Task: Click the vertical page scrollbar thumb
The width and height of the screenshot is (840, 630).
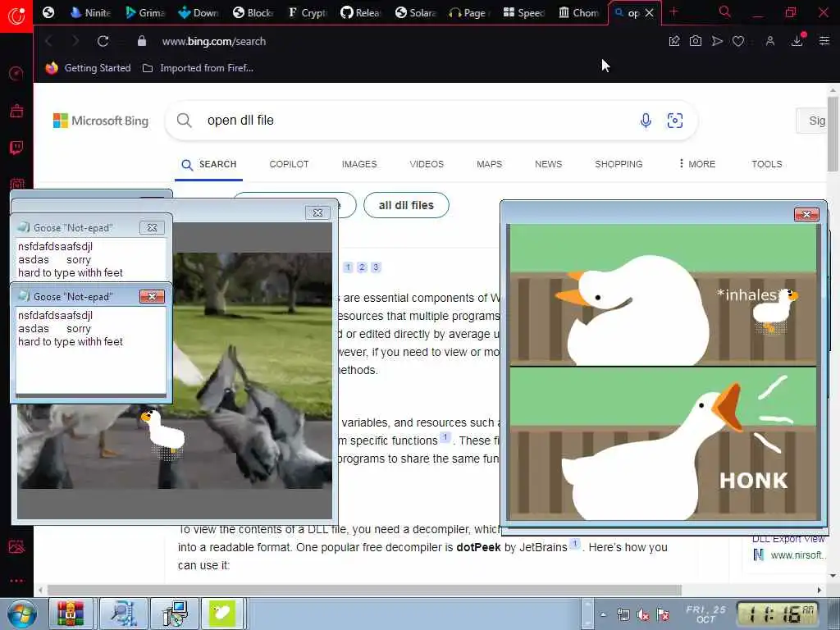Action: pyautogui.click(x=833, y=134)
